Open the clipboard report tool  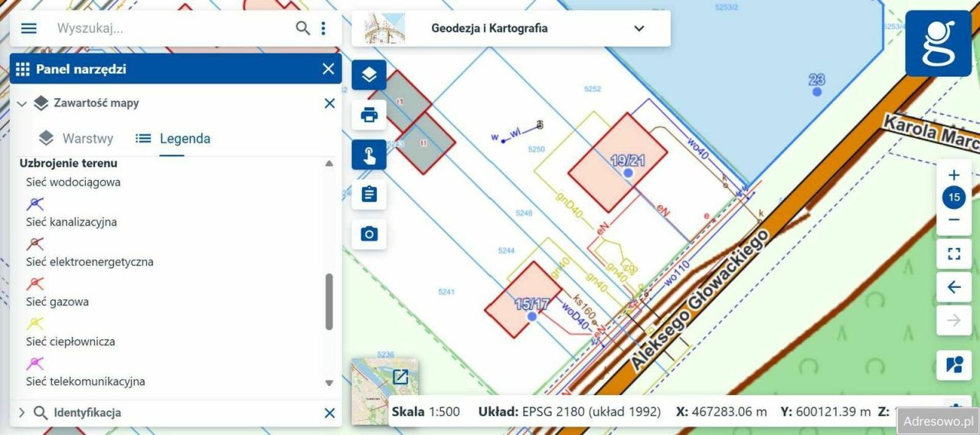click(x=369, y=195)
